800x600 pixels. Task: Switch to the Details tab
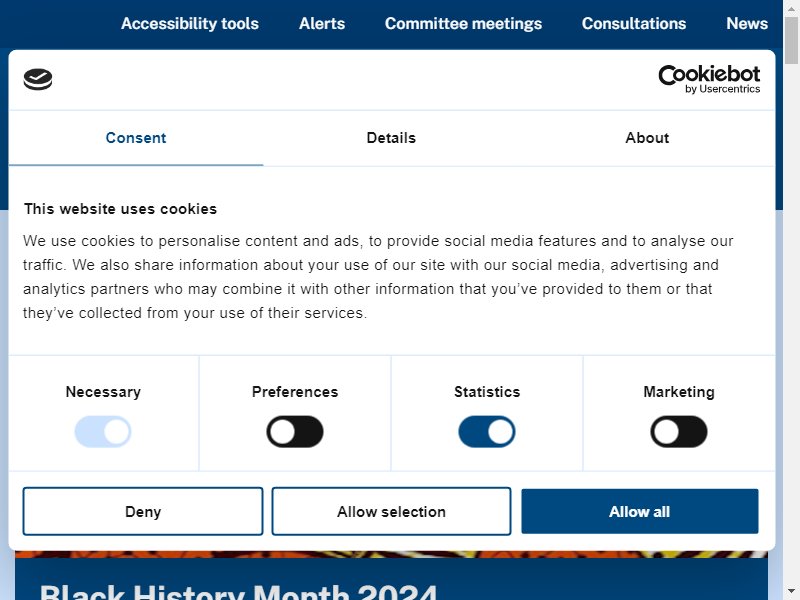click(391, 138)
